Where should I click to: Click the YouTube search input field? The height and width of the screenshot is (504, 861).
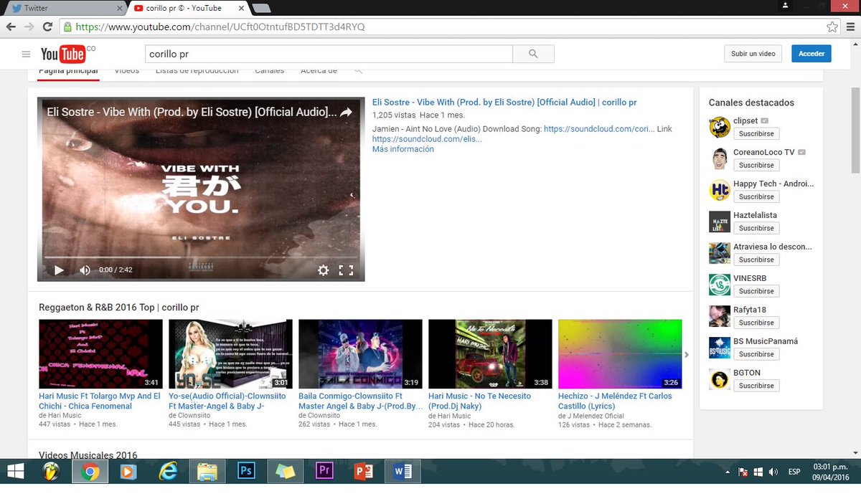click(x=329, y=54)
